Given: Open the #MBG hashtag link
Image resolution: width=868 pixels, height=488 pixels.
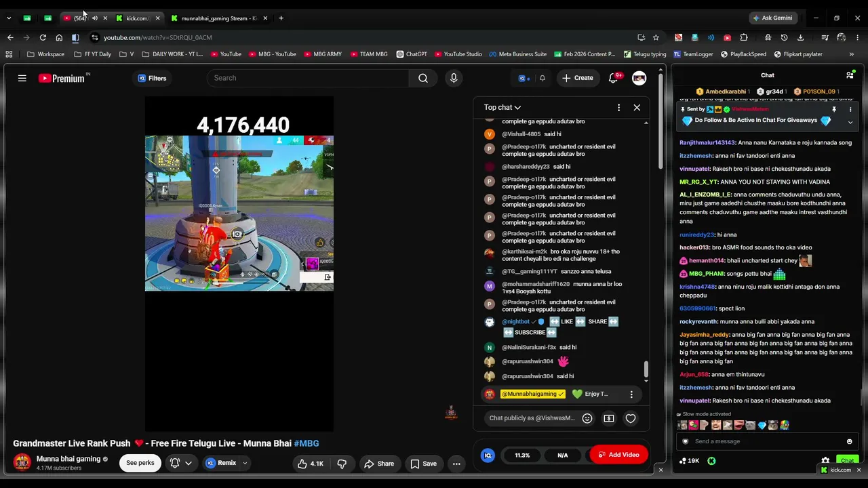Looking at the screenshot, I should point(307,443).
